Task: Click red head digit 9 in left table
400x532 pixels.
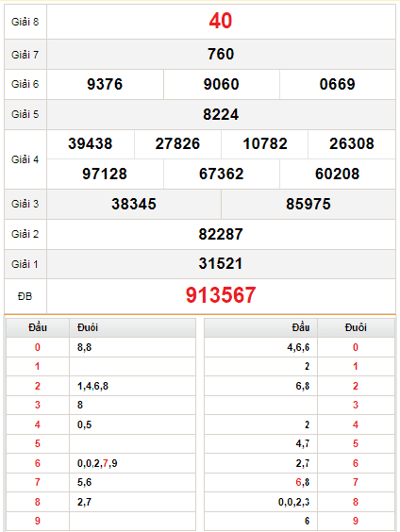Action: click(x=38, y=521)
